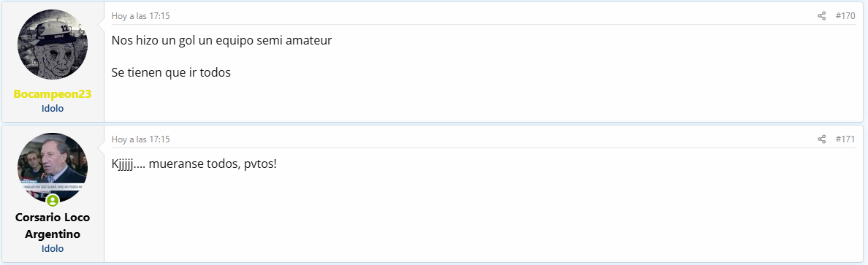Open the #170 post permalink
This screenshot has width=868, height=265.
coord(845,16)
